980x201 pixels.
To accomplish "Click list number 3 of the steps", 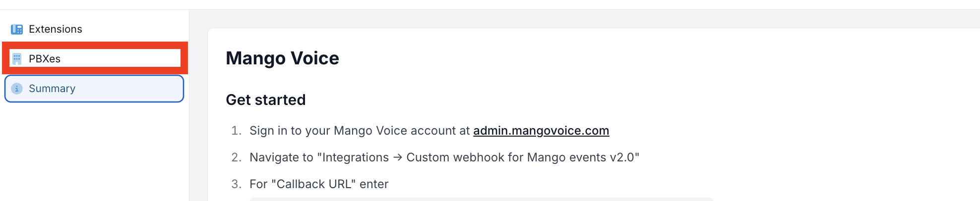I will (x=237, y=184).
